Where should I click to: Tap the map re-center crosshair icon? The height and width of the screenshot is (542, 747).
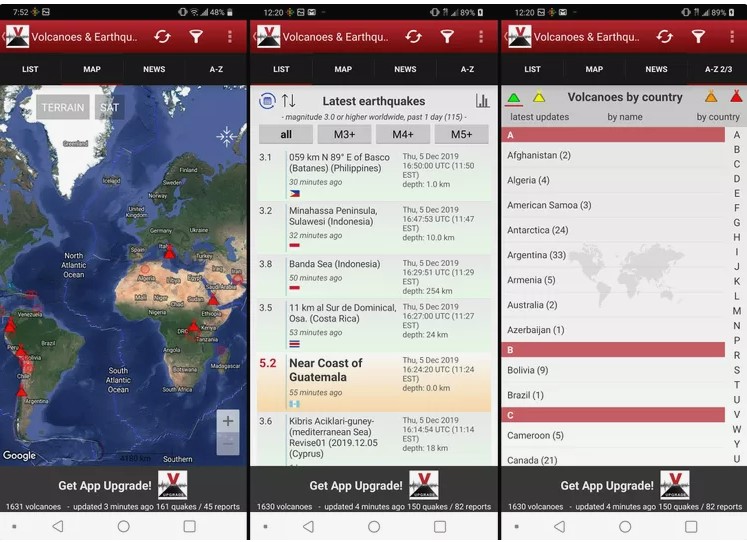(227, 136)
